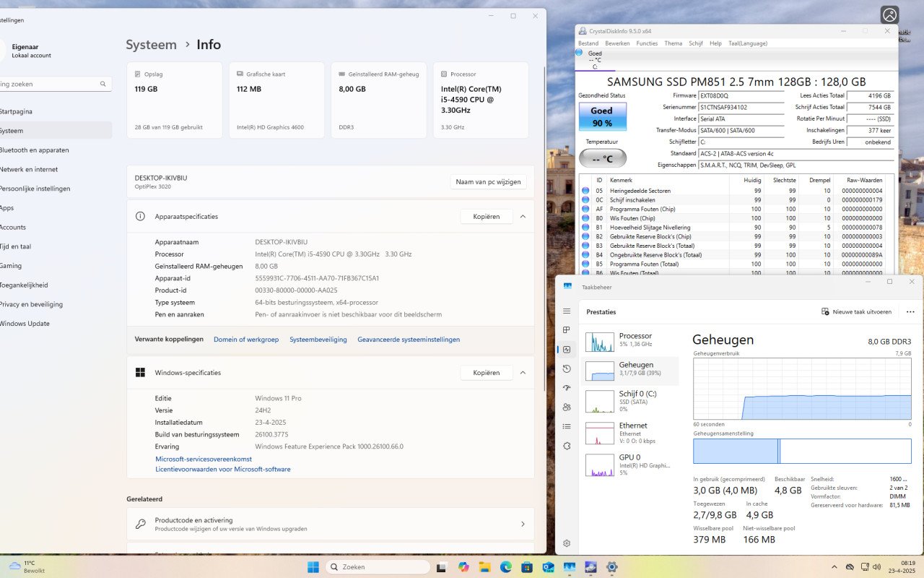Open the weather widget showing 11°C

pos(26,566)
